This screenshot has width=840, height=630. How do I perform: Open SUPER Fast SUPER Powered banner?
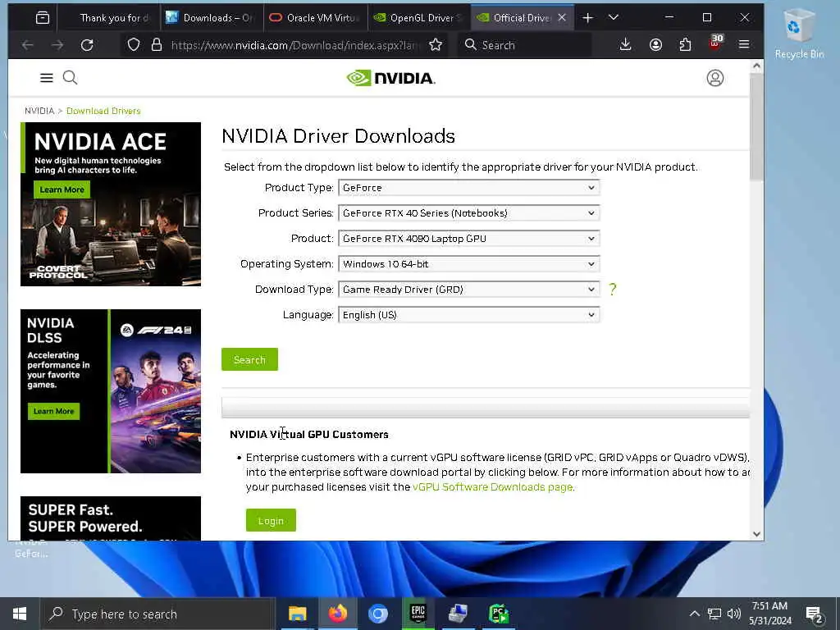(111, 518)
